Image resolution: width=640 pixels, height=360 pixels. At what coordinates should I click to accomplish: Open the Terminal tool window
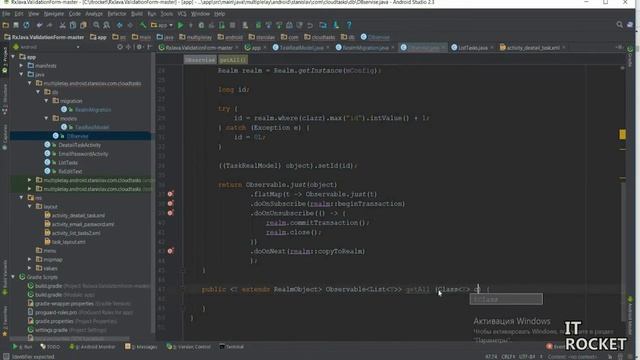coord(232,347)
